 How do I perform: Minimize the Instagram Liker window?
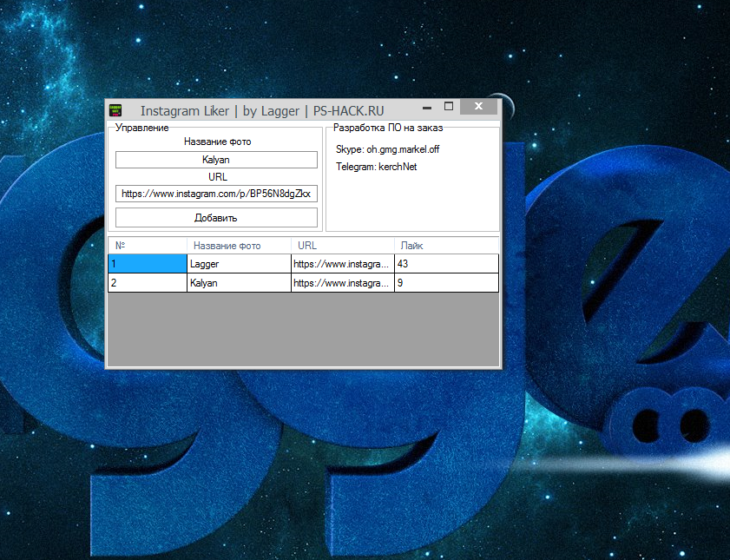coord(427,107)
